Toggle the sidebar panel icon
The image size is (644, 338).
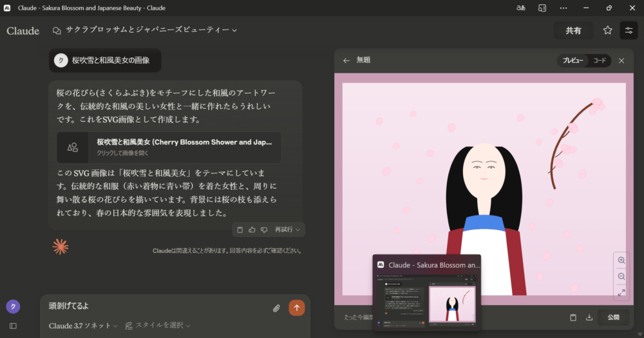click(x=13, y=326)
